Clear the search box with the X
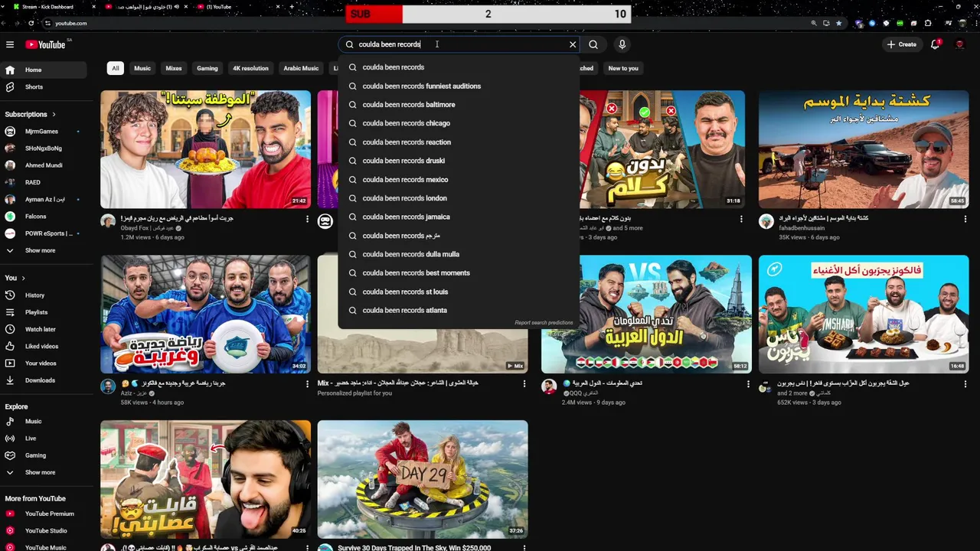This screenshot has height=551, width=980. tap(573, 44)
